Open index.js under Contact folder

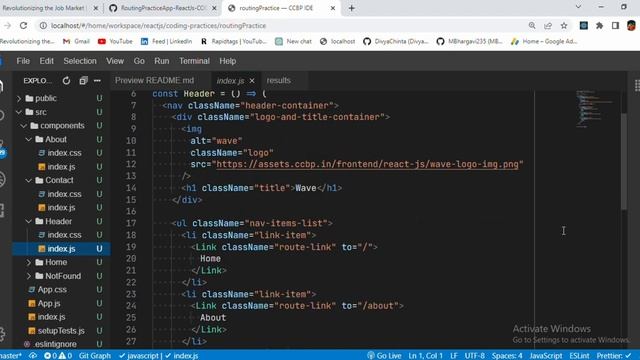(61, 208)
